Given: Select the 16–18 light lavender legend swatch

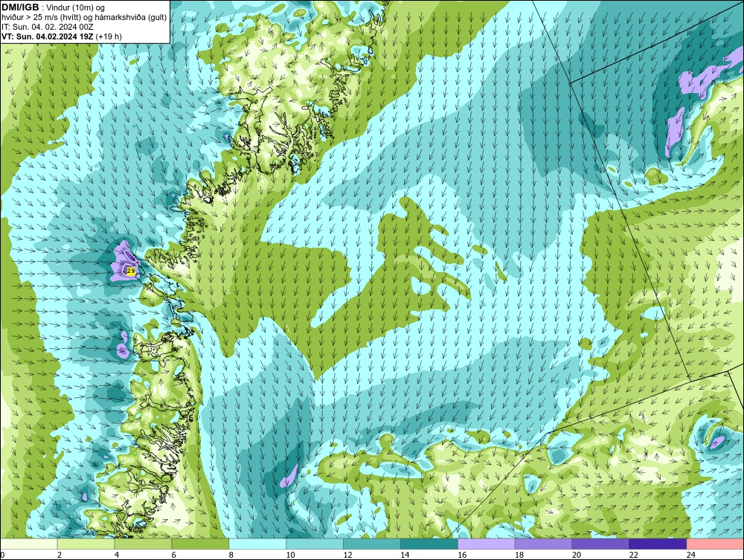Looking at the screenshot, I should pyautogui.click(x=487, y=544).
